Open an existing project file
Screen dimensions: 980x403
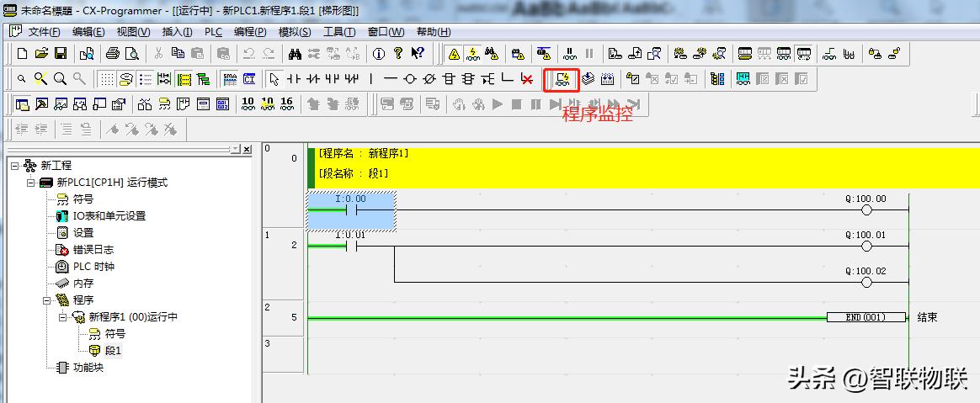[41, 54]
